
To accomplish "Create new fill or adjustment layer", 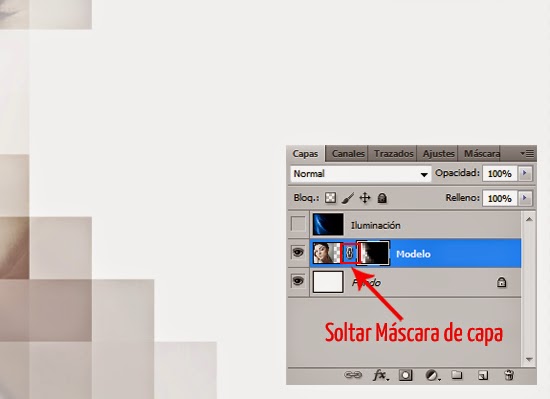I will click(432, 376).
